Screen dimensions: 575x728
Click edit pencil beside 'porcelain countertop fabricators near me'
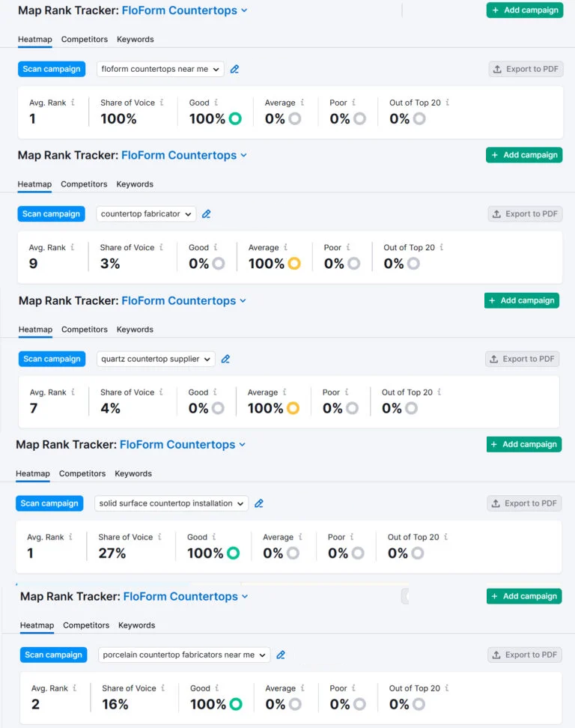[281, 655]
